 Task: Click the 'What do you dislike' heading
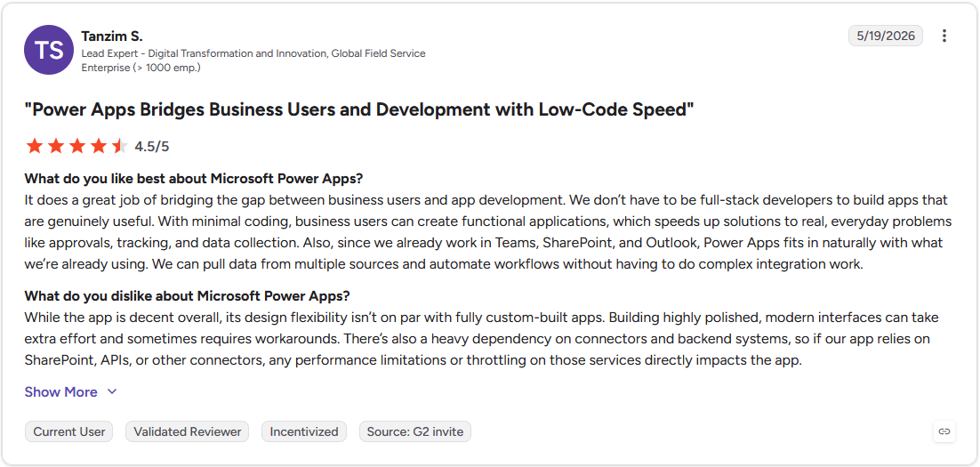pyautogui.click(x=188, y=295)
